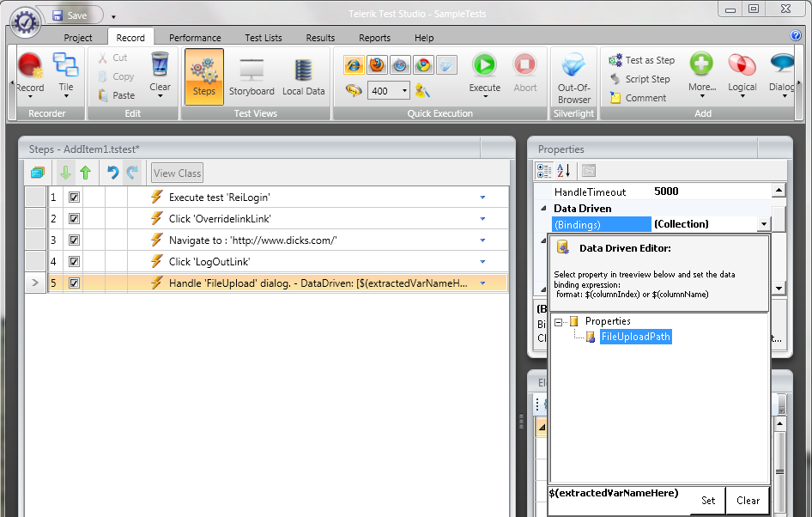Click the red Abort button

point(525,73)
